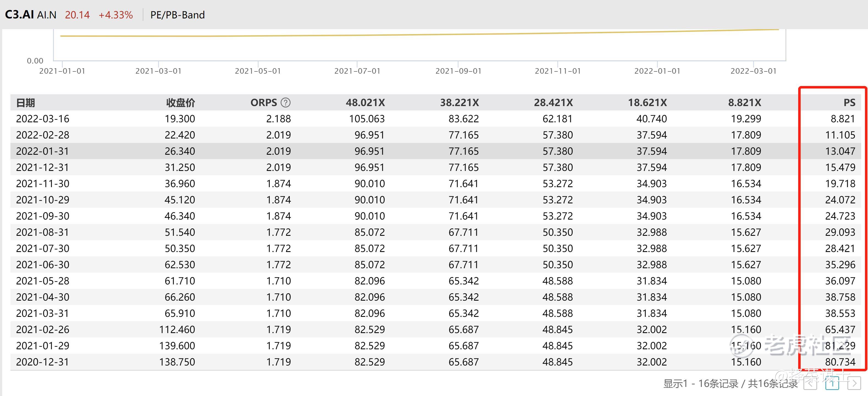Open the PE/PB-Band tab title
Viewport: 868px width, 396px height.
coord(177,15)
